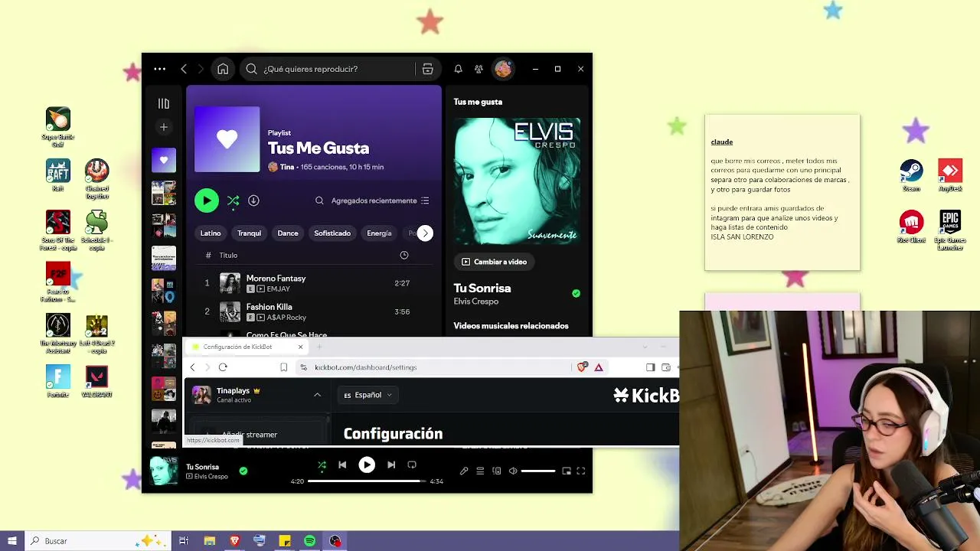Open Windows Start menu

click(x=12, y=541)
